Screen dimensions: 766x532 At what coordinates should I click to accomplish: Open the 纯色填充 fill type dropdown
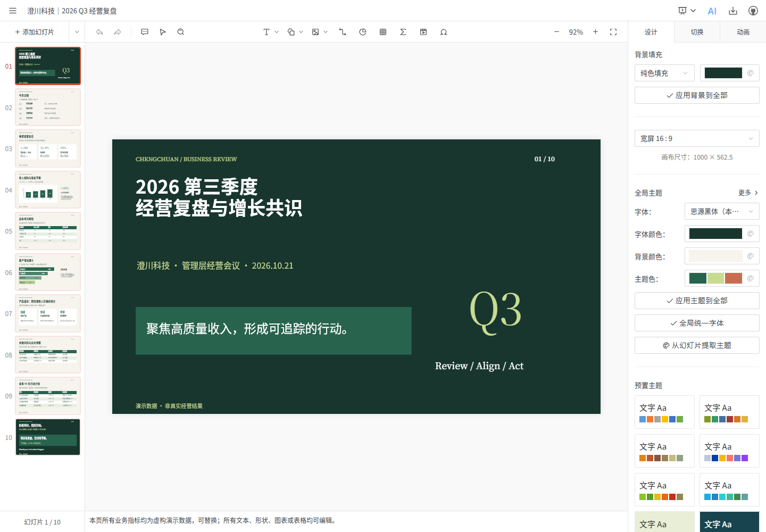(x=664, y=73)
